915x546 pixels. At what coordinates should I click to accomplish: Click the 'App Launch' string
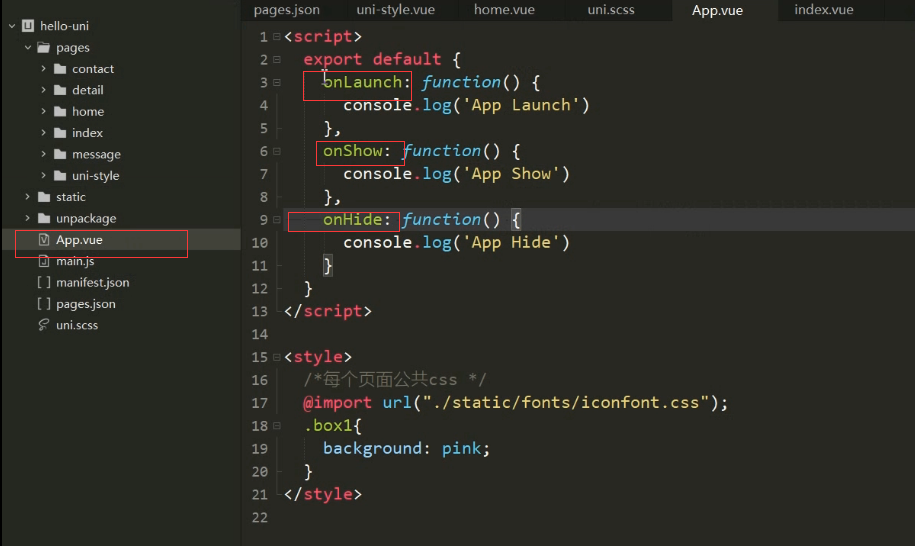coord(521,105)
